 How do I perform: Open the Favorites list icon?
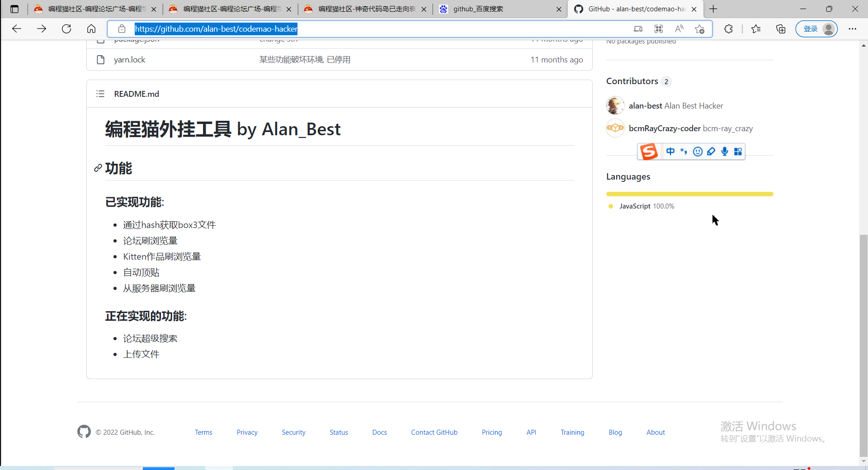pyautogui.click(x=756, y=29)
